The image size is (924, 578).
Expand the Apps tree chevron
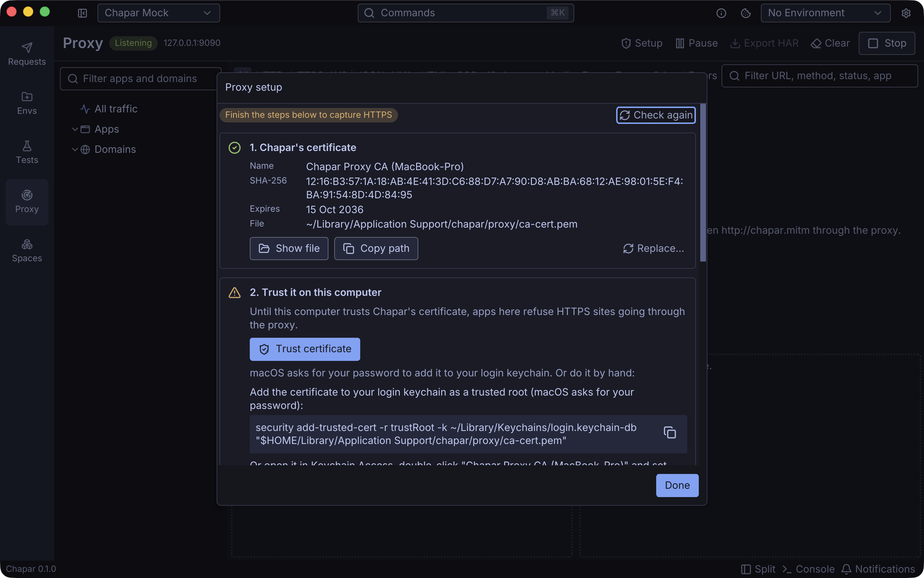click(x=75, y=129)
